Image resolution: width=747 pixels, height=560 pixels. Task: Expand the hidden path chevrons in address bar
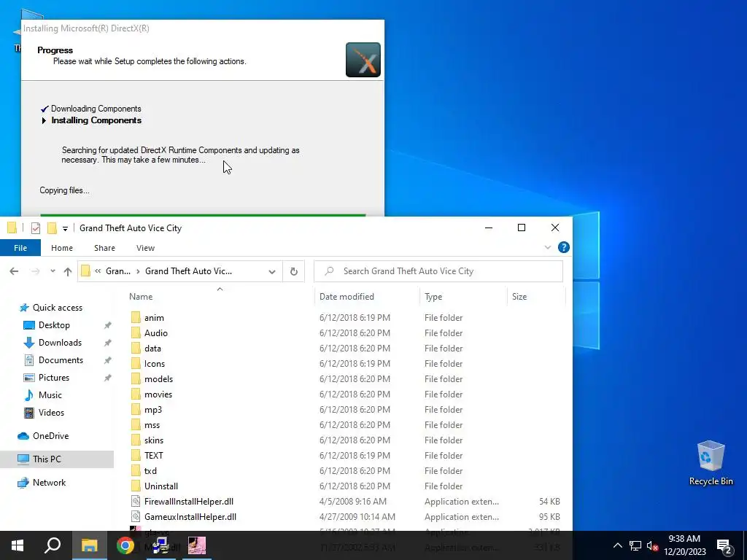[x=98, y=271]
